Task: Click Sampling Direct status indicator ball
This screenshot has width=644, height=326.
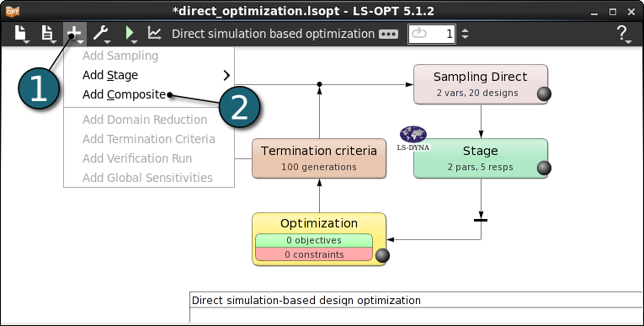Action: tap(544, 94)
